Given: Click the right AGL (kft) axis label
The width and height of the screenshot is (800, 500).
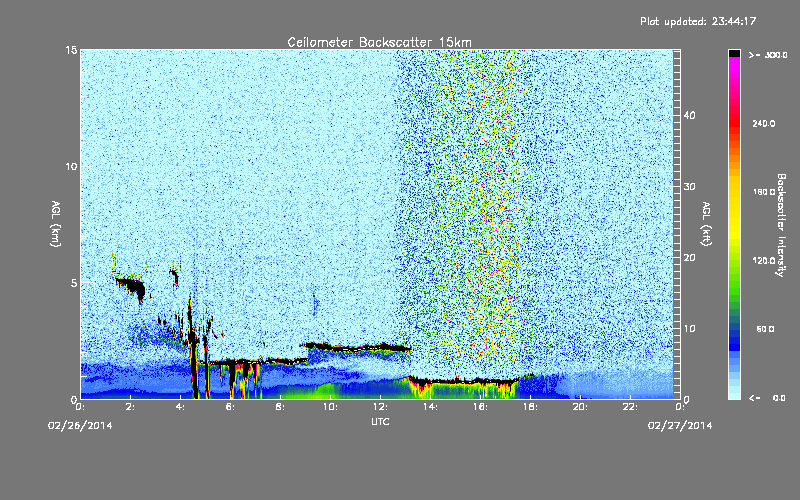Looking at the screenshot, I should pyautogui.click(x=706, y=223).
